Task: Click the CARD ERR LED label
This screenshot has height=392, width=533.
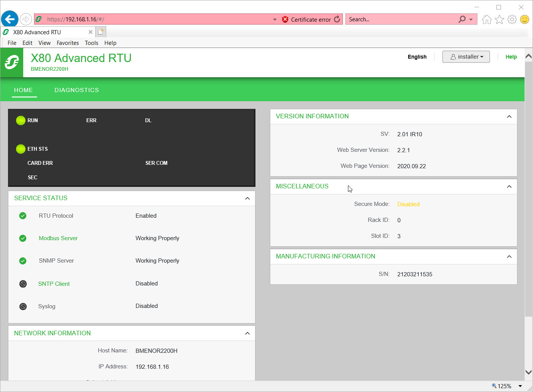Action: coord(40,163)
